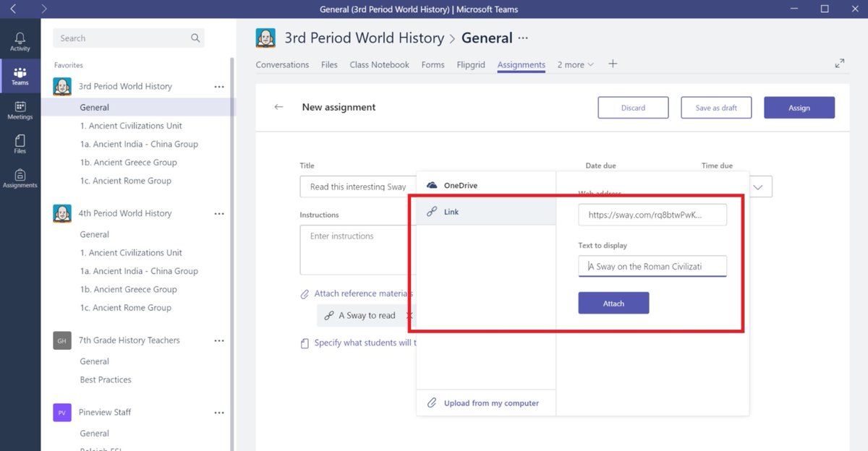Switch to the Conversations tab
This screenshot has width=868, height=451.
(282, 64)
